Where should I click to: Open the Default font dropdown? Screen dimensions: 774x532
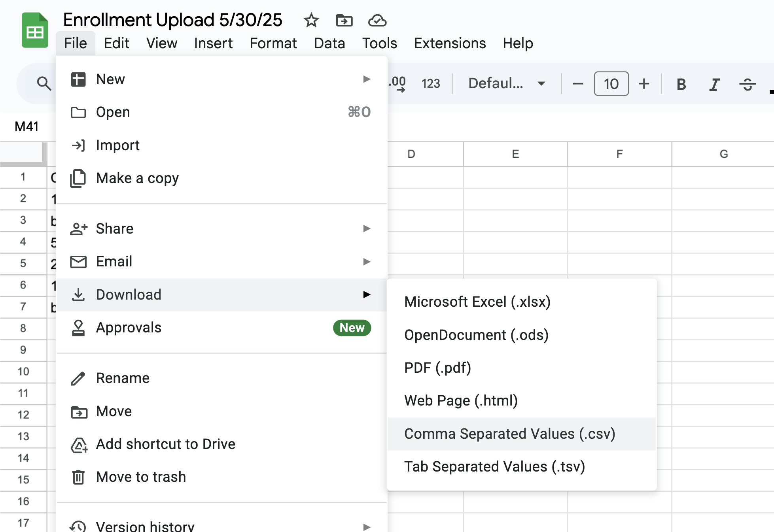tap(507, 84)
